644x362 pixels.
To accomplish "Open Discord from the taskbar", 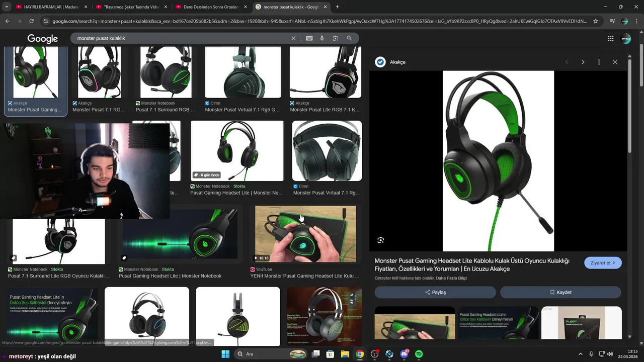I will point(404,354).
